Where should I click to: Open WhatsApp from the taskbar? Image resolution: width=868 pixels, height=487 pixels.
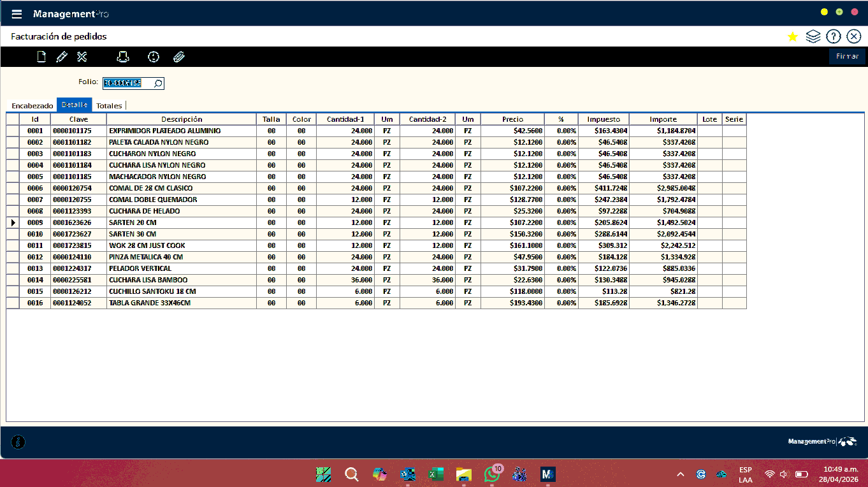492,474
